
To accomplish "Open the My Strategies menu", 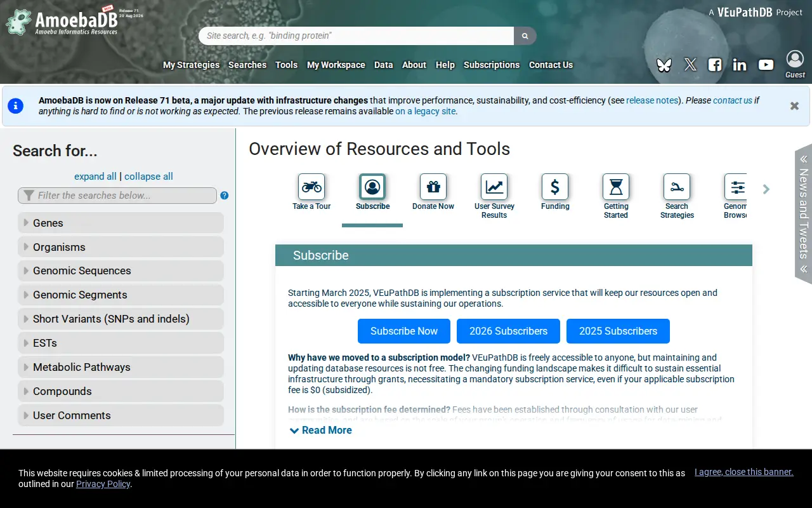I will 191,65.
